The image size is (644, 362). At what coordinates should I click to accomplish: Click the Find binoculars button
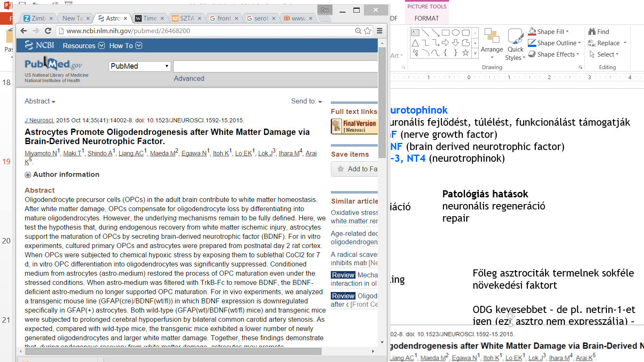(599, 32)
